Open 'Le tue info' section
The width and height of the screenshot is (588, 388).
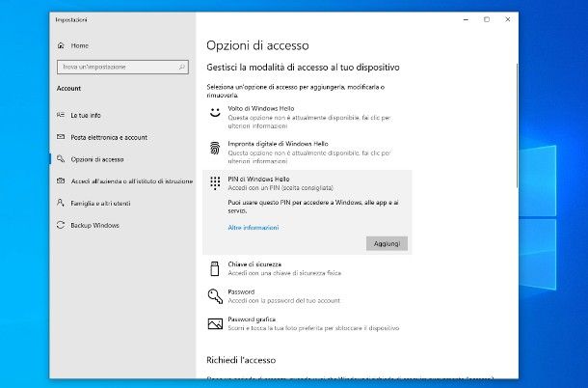[86, 115]
